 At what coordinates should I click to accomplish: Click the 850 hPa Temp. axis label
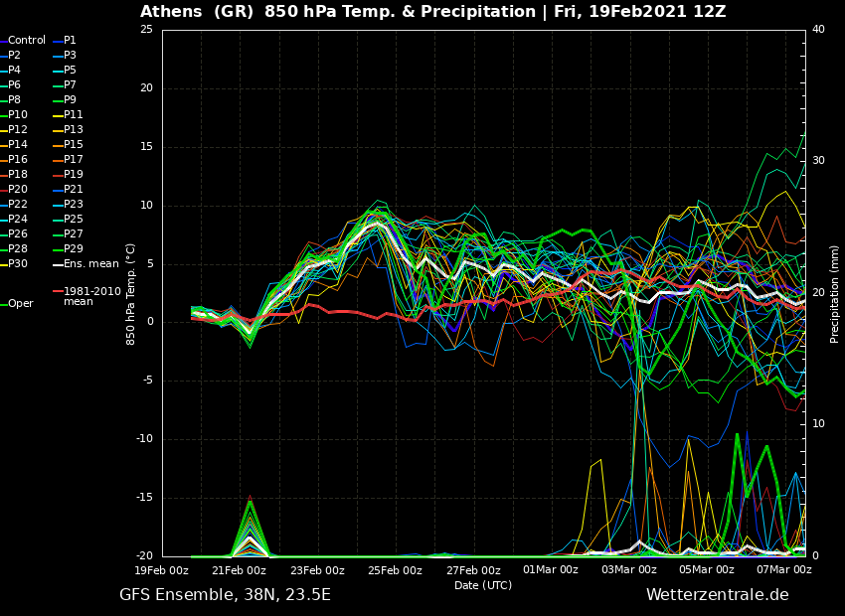[131, 294]
